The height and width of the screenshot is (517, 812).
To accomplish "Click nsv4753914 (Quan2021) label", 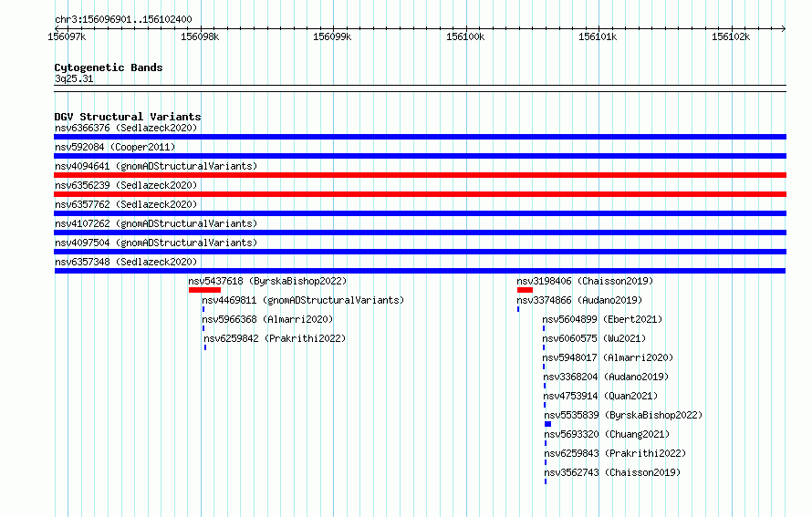I will [x=600, y=396].
